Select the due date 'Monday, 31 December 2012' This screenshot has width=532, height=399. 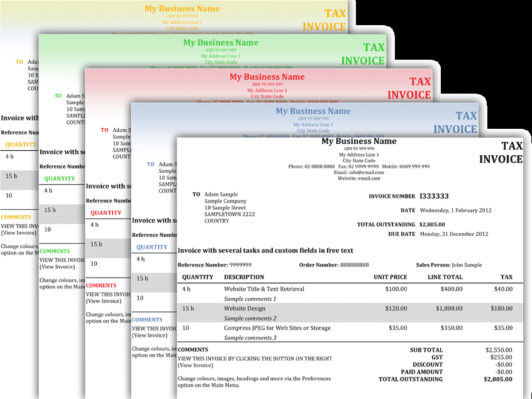[454, 234]
